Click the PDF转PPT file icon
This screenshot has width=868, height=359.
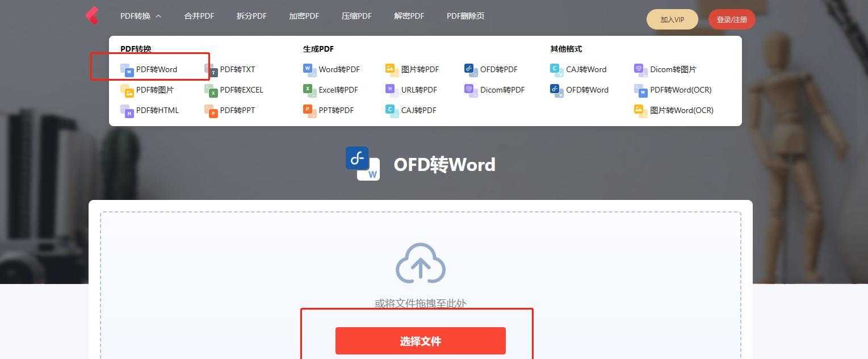point(211,111)
